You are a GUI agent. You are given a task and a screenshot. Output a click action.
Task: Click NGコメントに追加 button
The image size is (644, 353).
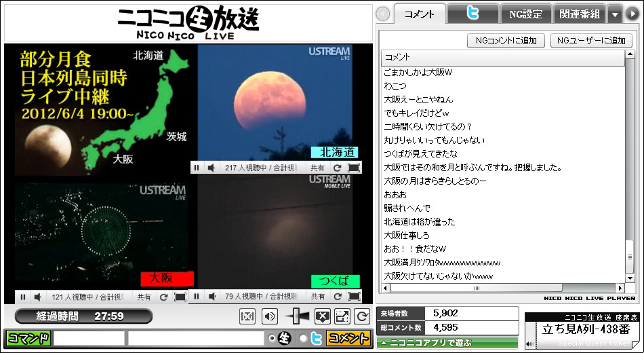(x=506, y=40)
